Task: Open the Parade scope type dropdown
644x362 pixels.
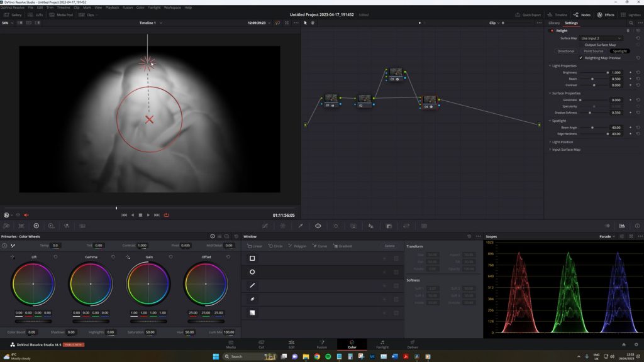Action: point(607,236)
